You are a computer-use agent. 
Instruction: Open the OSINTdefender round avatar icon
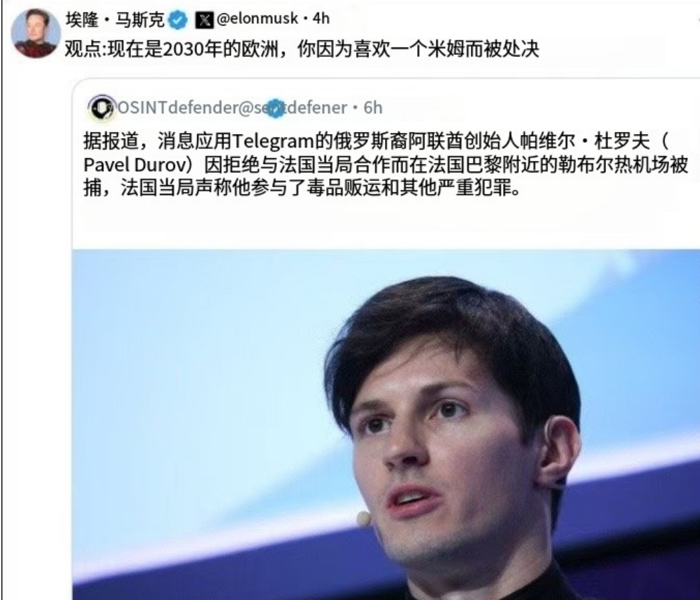pyautogui.click(x=102, y=107)
